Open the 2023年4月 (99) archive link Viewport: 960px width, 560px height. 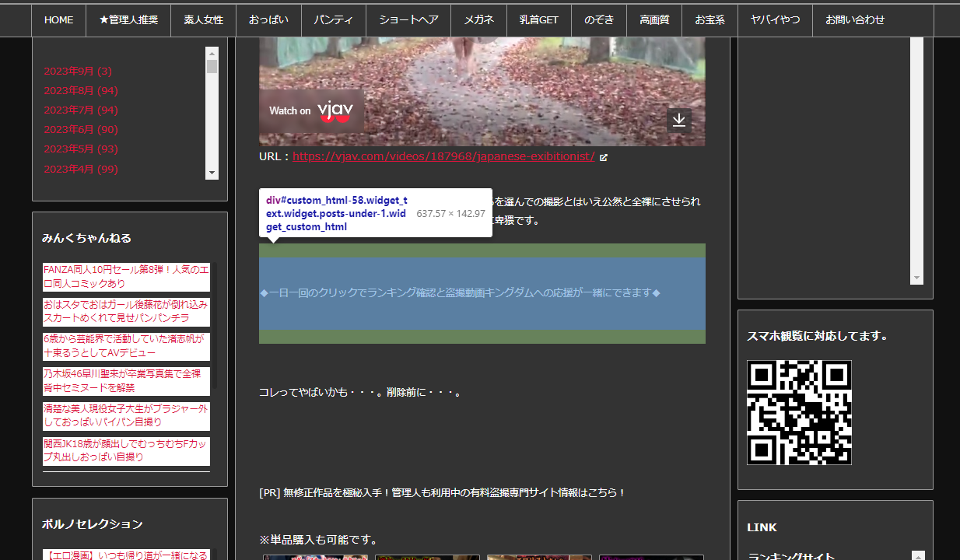(81, 169)
